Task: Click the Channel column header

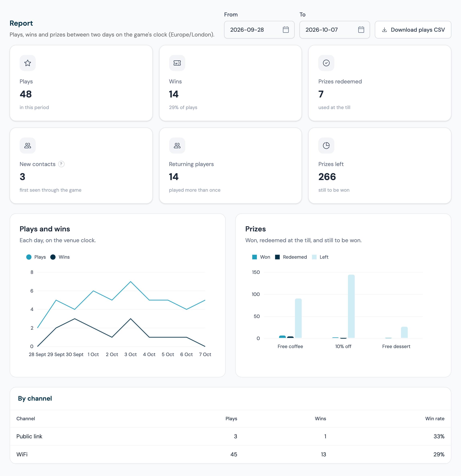Action: tap(26, 419)
